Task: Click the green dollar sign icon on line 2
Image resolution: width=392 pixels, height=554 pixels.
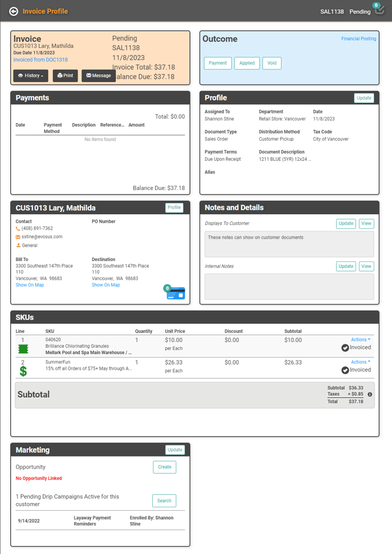Action: [23, 371]
